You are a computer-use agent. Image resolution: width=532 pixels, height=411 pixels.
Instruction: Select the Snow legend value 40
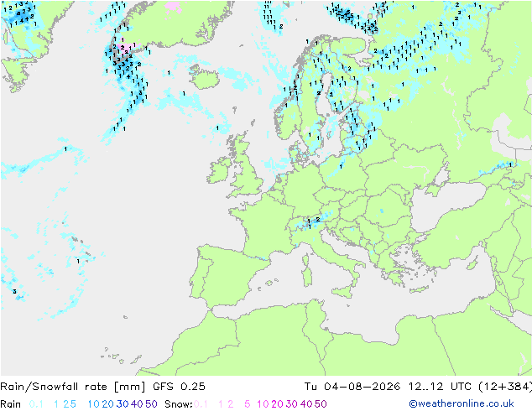click(306, 404)
